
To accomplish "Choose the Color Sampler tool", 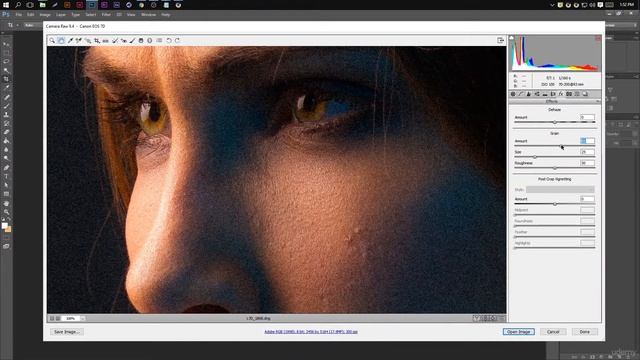I will point(78,40).
